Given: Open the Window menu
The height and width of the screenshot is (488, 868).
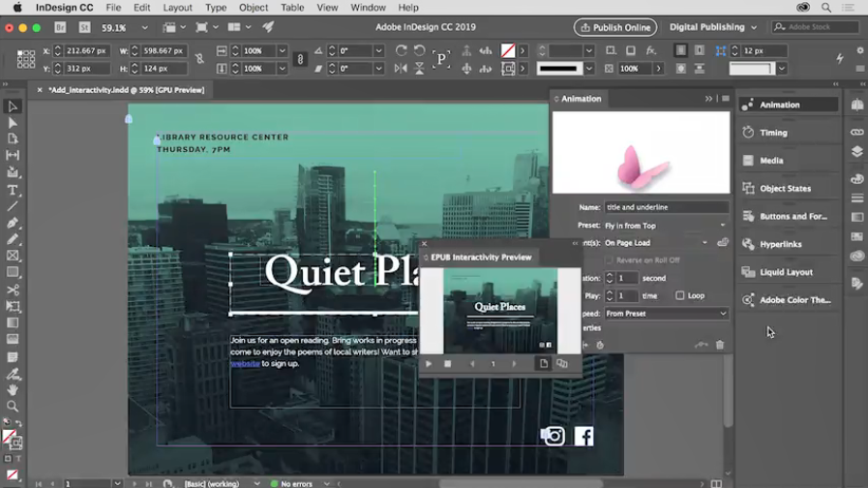Looking at the screenshot, I should click(368, 8).
